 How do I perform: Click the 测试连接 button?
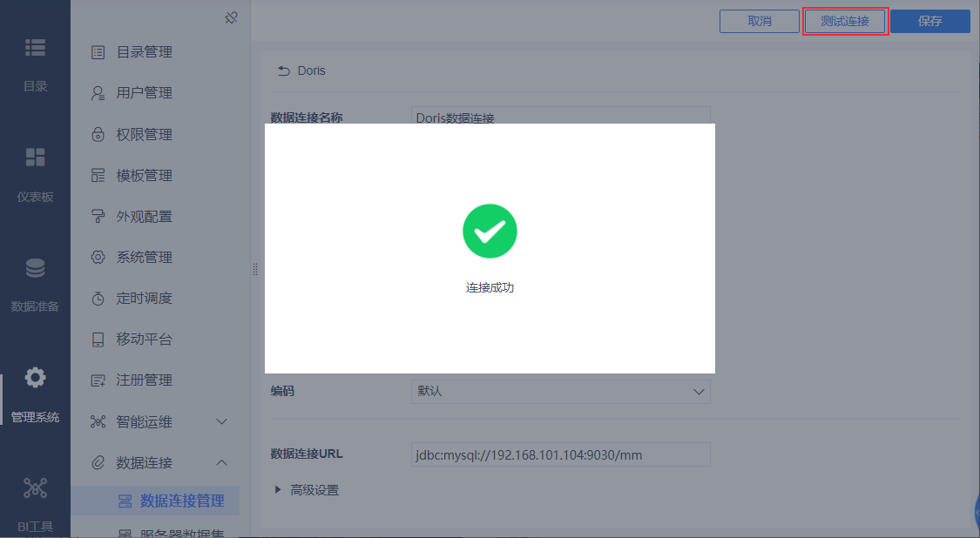pyautogui.click(x=845, y=21)
